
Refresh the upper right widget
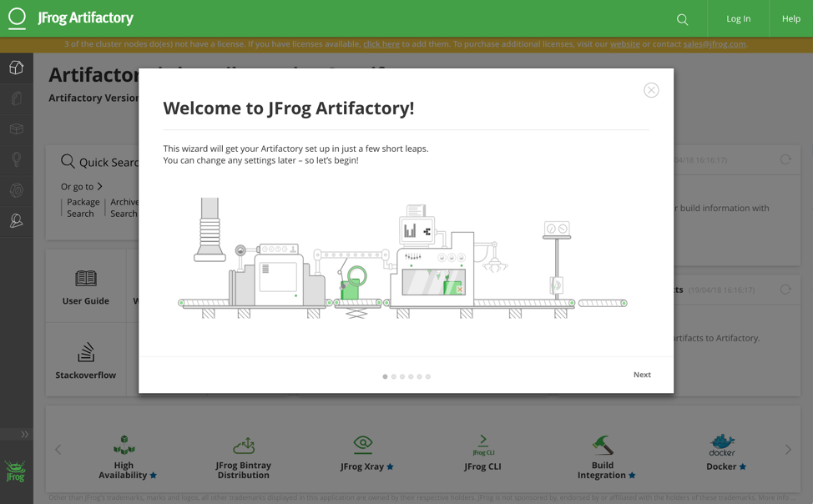click(786, 159)
